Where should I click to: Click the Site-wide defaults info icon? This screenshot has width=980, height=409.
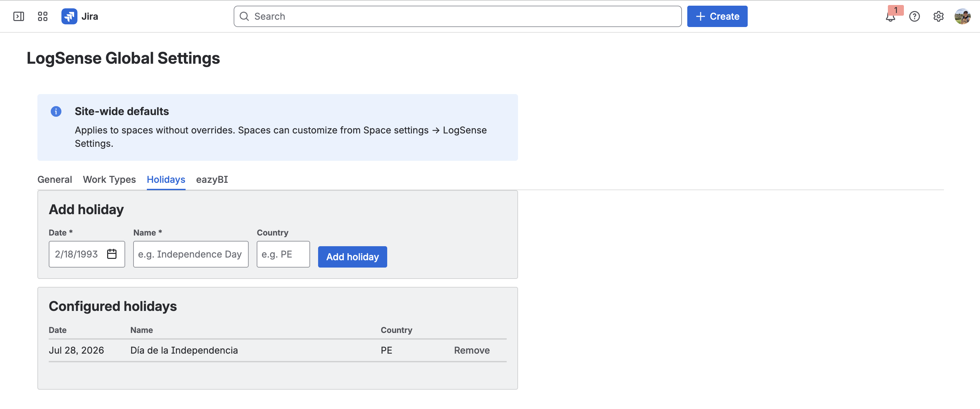[x=56, y=111]
